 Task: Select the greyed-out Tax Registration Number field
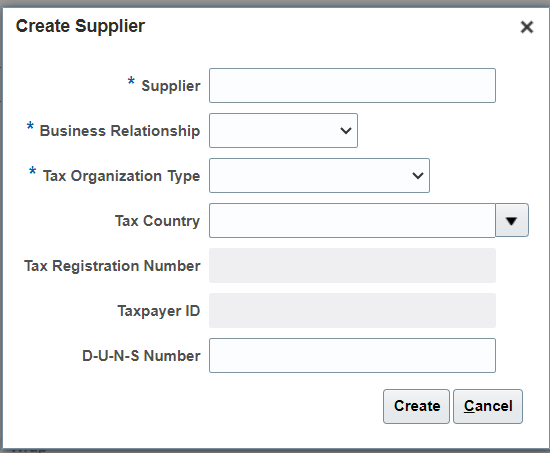[352, 266]
